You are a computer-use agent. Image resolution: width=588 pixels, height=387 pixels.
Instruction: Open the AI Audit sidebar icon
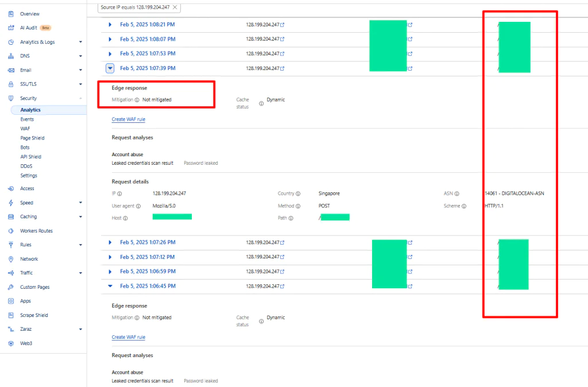point(11,28)
